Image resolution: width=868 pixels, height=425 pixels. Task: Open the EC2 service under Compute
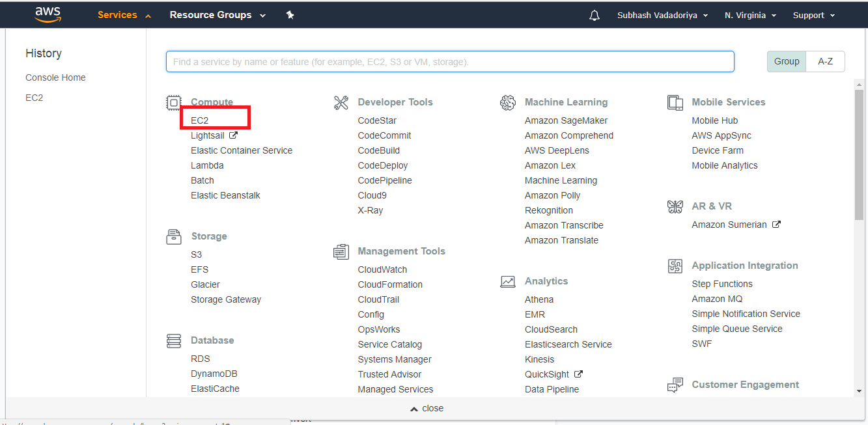[200, 120]
